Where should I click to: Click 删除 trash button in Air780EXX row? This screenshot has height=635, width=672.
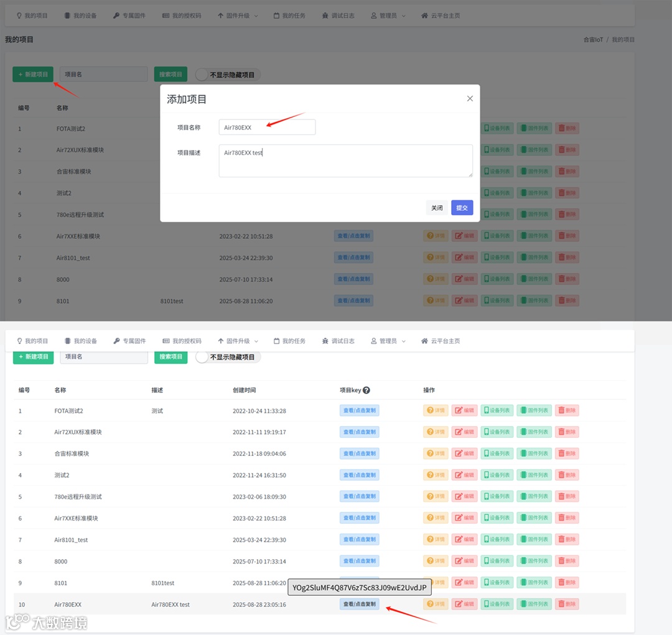(567, 604)
